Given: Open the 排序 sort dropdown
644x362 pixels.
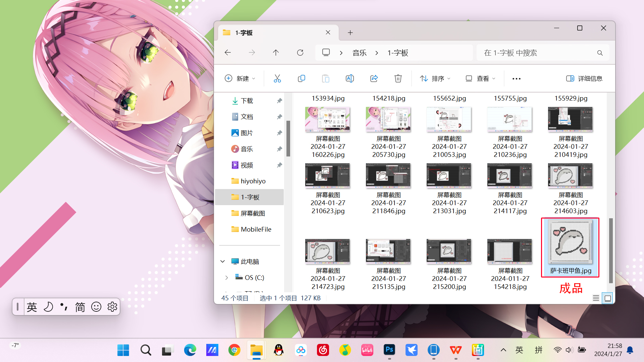Looking at the screenshot, I should 435,78.
